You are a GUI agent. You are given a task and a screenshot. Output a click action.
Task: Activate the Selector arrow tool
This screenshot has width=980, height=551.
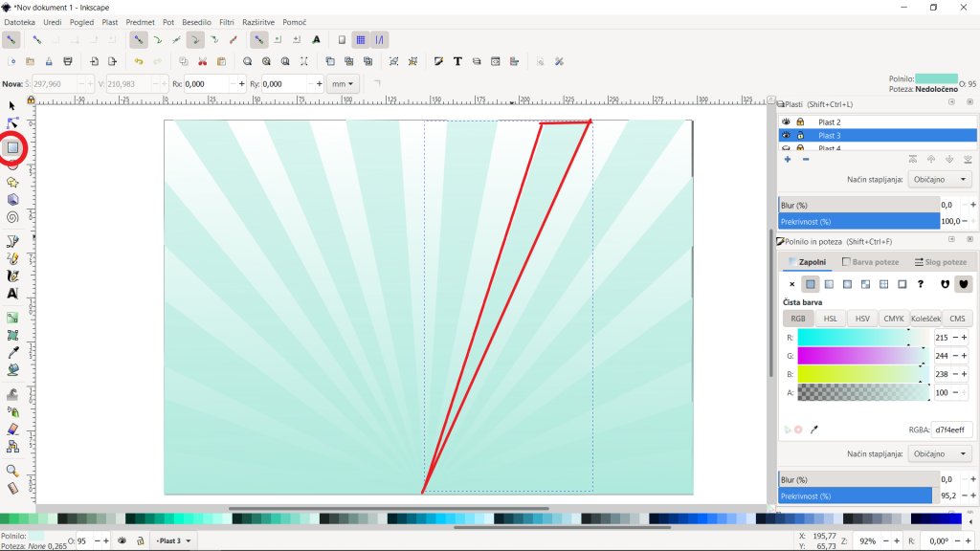coord(11,106)
